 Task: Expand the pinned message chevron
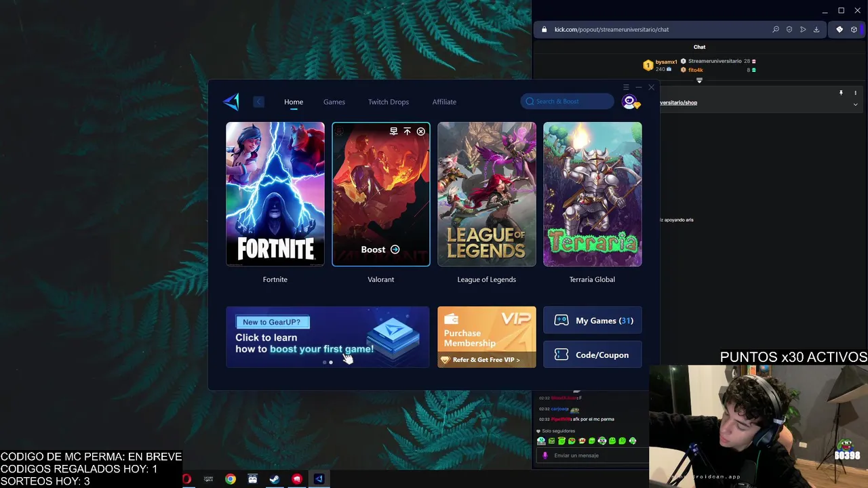(x=856, y=105)
